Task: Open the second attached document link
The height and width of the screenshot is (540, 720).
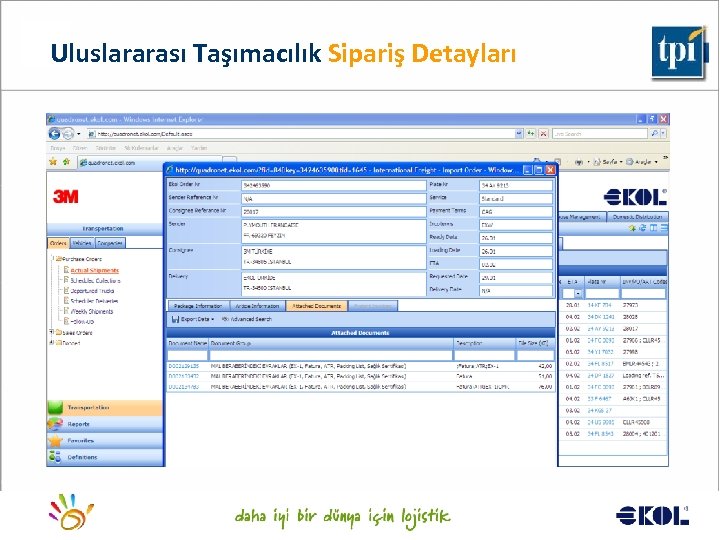Action: coord(184,377)
